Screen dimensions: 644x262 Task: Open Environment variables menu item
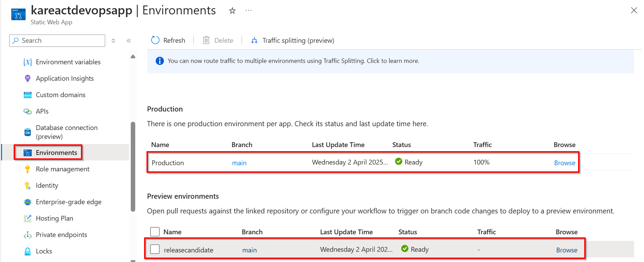click(68, 62)
